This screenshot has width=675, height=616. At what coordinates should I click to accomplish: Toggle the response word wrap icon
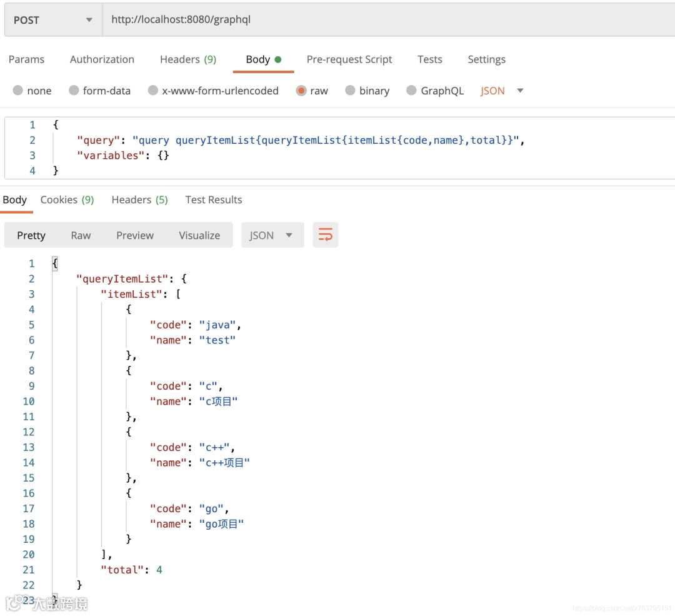(325, 235)
